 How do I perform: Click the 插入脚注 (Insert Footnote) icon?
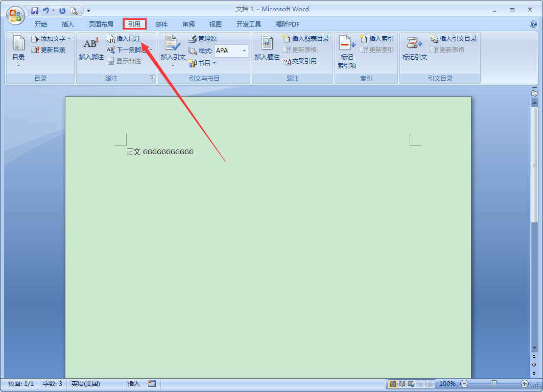[90, 47]
